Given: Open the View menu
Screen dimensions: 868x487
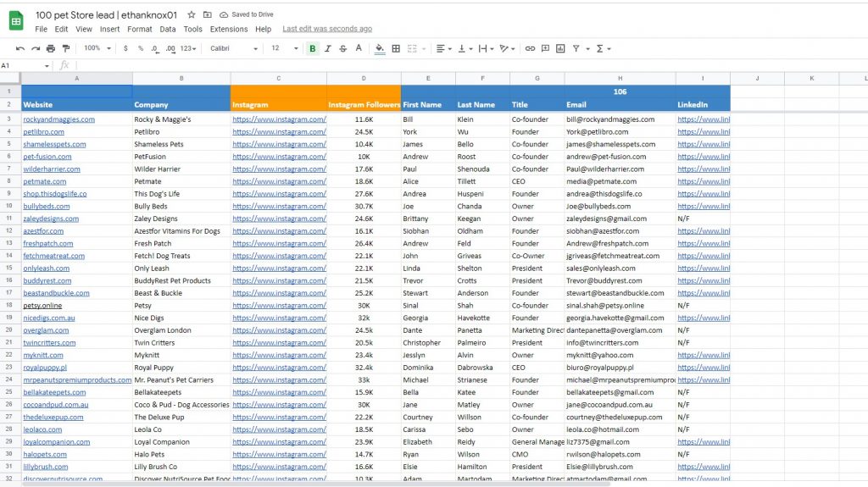Looking at the screenshot, I should coord(84,30).
